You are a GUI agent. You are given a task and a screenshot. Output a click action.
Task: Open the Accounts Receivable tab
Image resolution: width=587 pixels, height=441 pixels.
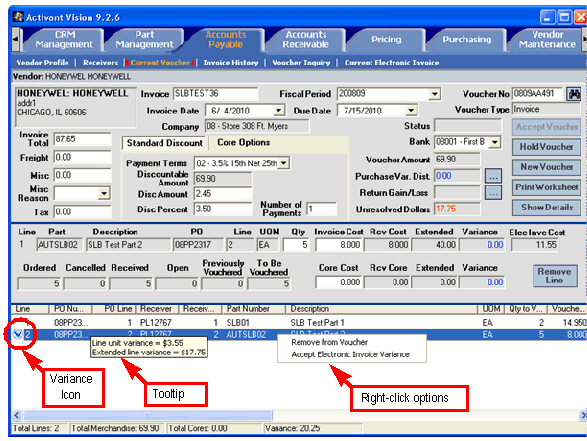click(305, 40)
